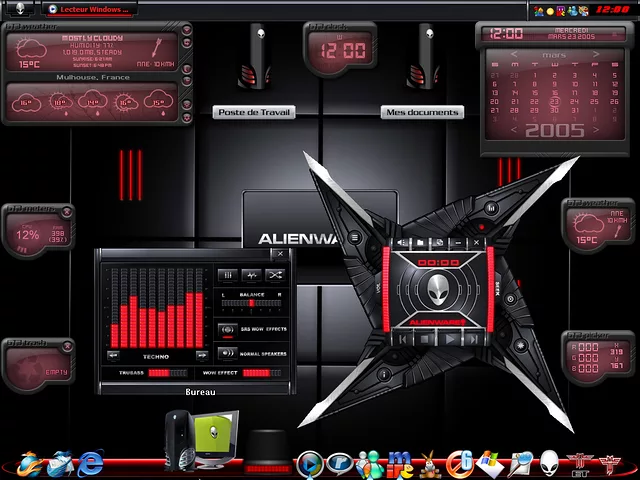Viewport: 640px width, 480px height.
Task: Open the trash widget showing Empty
Action: (38, 366)
